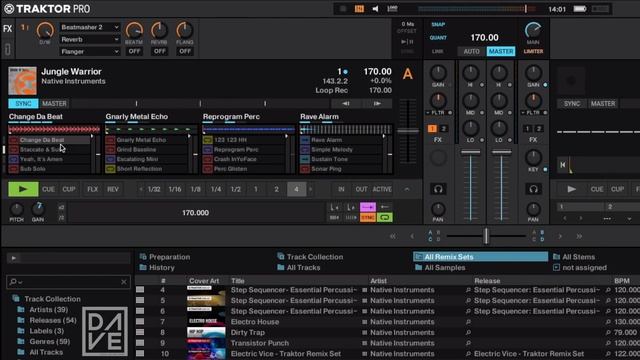This screenshot has width=640, height=360.
Task: Click the double-left crossfader arrow
Action: pyautogui.click(x=393, y=236)
